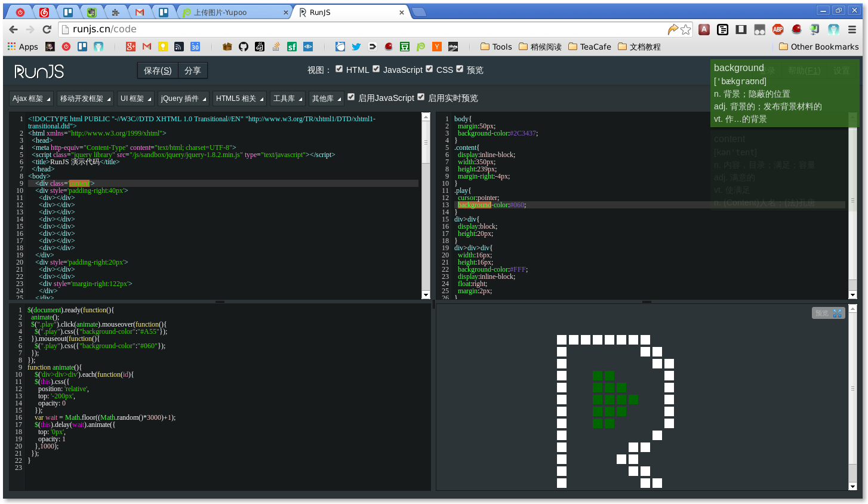The width and height of the screenshot is (868, 504).
Task: Expand the jQuery 插件 dropdown
Action: pyautogui.click(x=183, y=99)
